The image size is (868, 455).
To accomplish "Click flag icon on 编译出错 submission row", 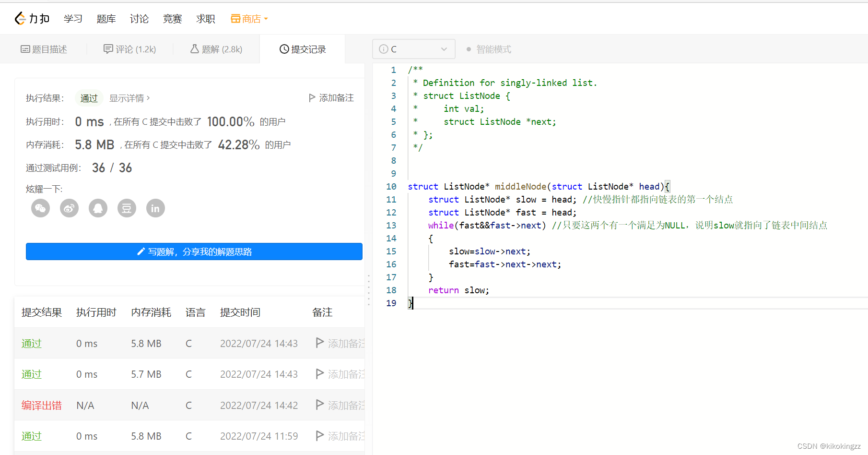I will [320, 405].
